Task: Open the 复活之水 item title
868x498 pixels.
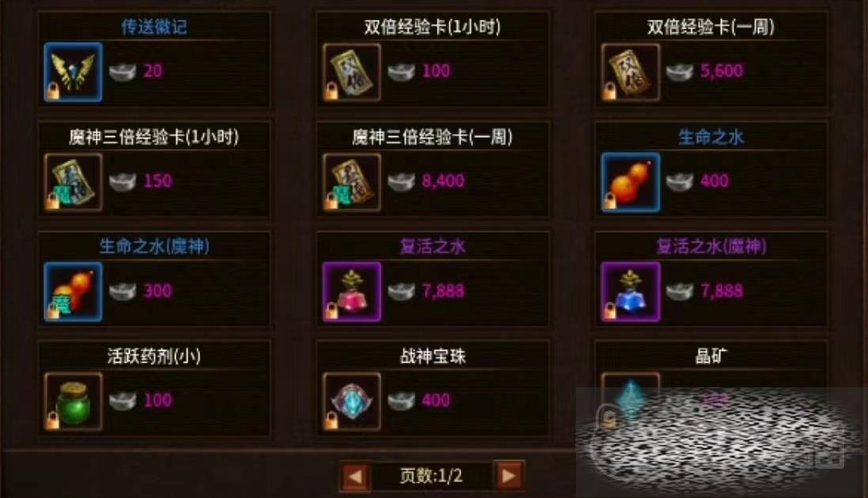Action: [x=432, y=246]
